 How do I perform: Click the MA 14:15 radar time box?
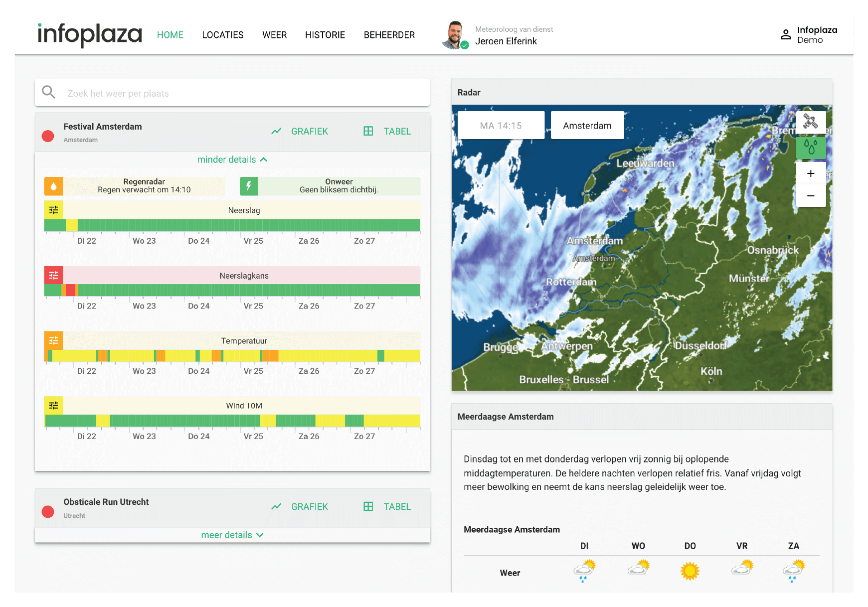pyautogui.click(x=501, y=126)
